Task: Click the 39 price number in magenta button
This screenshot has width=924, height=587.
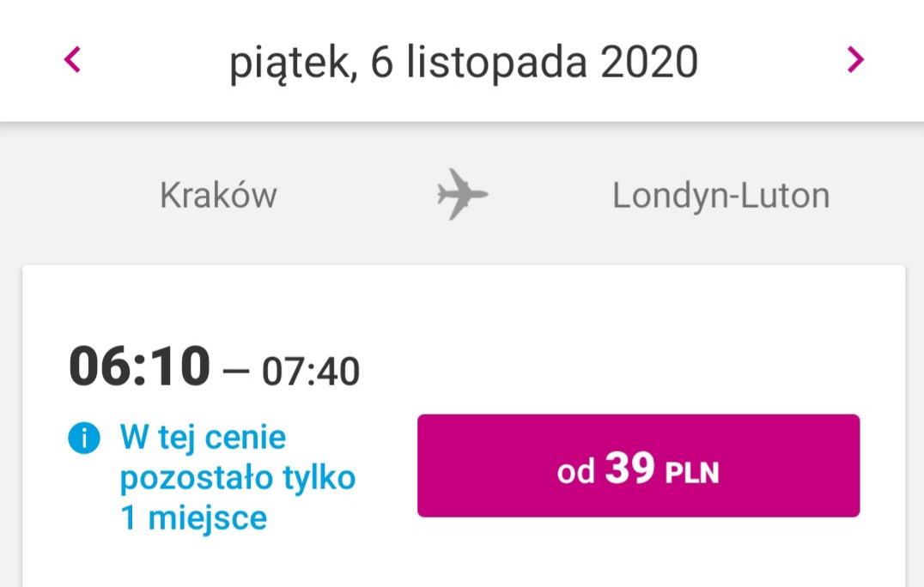Action: click(x=630, y=468)
